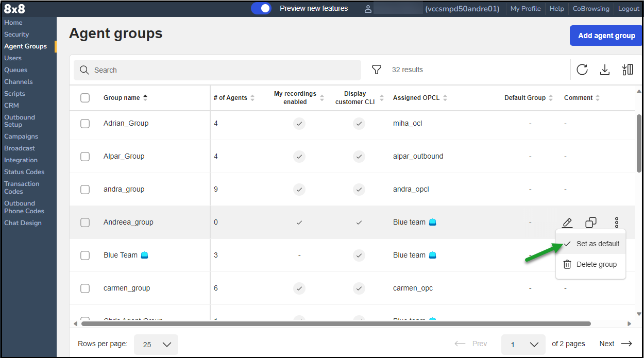
Task: Sort by # of Agents column
Action: (x=234, y=98)
